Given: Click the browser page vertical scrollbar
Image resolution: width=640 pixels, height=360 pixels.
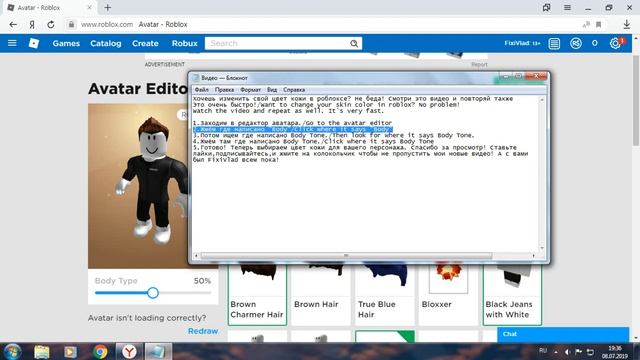Looking at the screenshot, I should pyautogui.click(x=636, y=100).
